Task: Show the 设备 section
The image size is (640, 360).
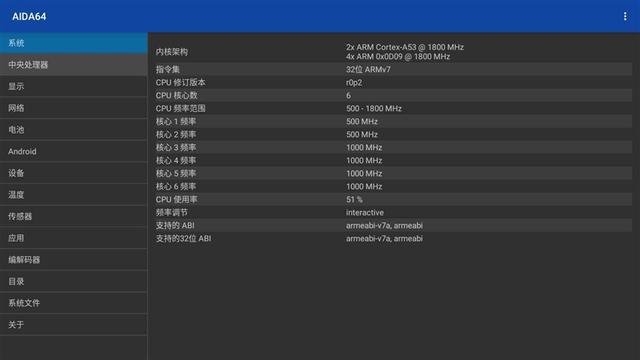Action: click(73, 173)
